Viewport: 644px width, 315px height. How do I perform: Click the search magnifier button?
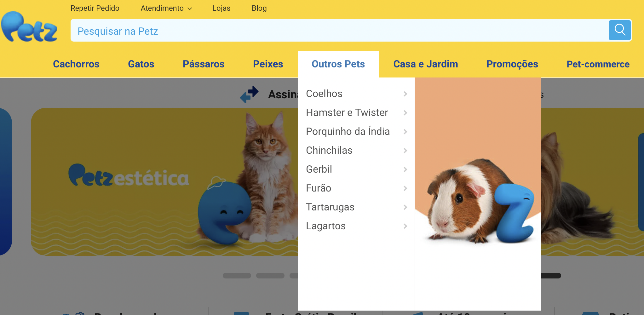620,30
